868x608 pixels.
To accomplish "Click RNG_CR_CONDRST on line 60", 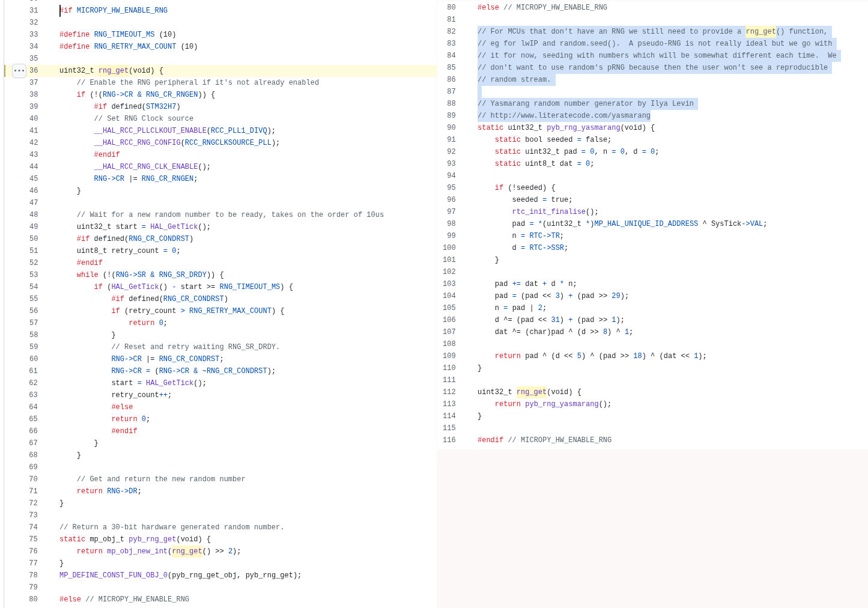I will (189, 359).
